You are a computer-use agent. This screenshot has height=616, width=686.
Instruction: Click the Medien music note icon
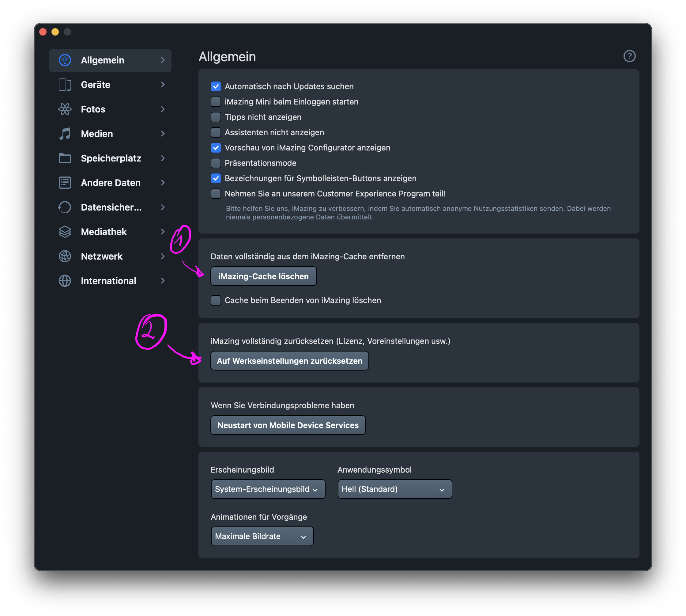[65, 134]
